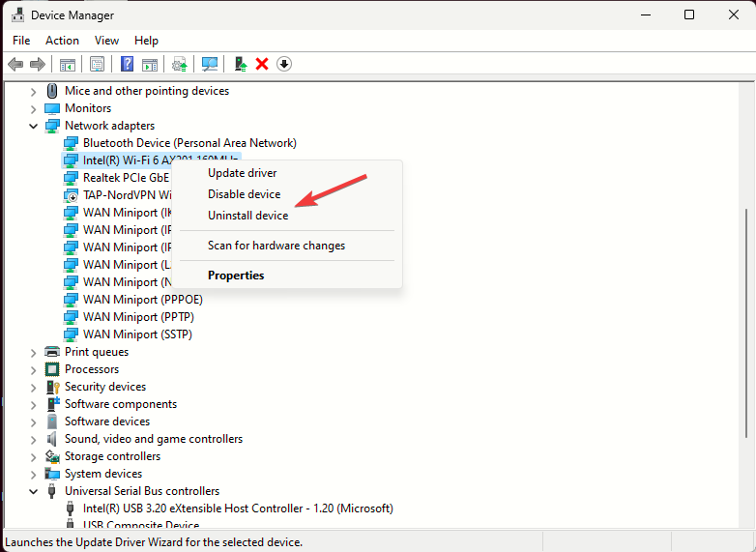This screenshot has height=552, width=756.
Task: Select Update driver in context menu
Action: click(x=242, y=173)
